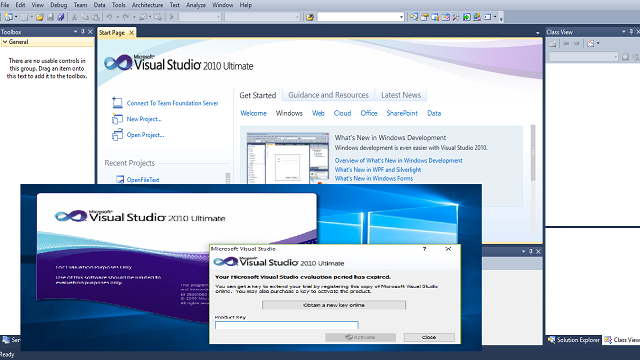Collapse the General group in Toolbox
The height and width of the screenshot is (360, 640).
tap(5, 42)
